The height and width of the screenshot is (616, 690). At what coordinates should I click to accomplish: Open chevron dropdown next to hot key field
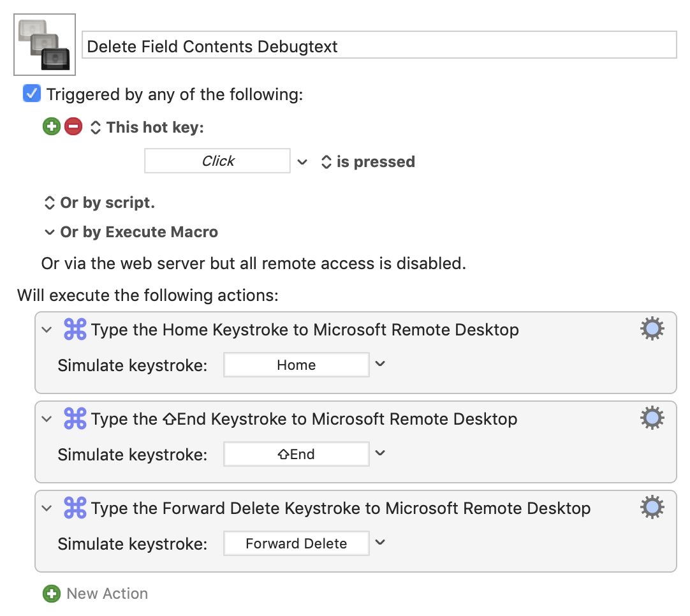[x=302, y=162]
